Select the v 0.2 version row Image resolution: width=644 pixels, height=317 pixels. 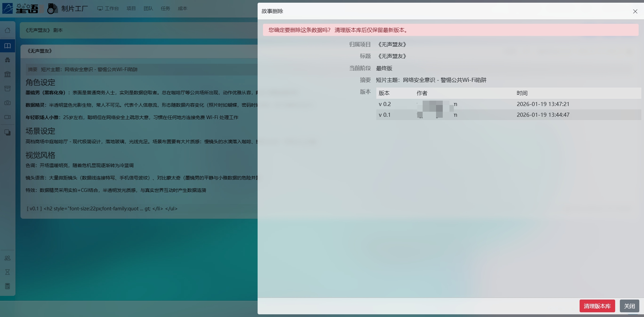508,104
